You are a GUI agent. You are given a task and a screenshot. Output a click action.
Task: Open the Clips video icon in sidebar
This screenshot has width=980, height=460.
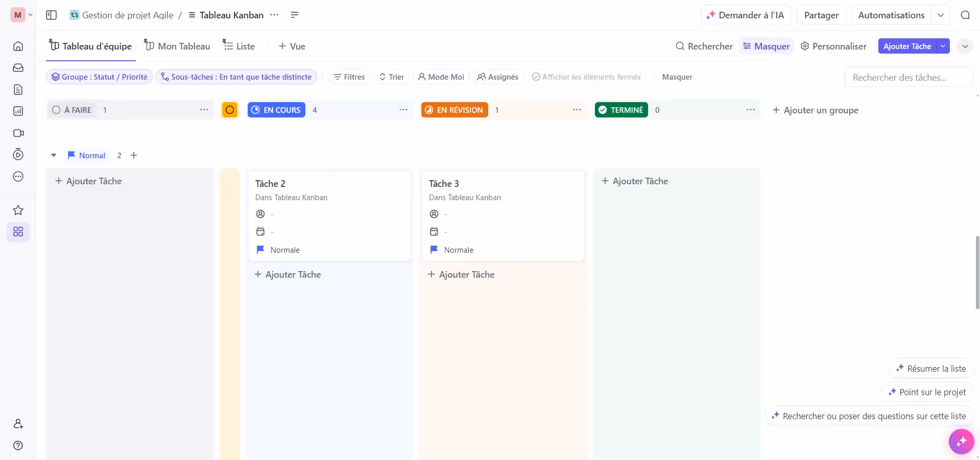coord(18,133)
